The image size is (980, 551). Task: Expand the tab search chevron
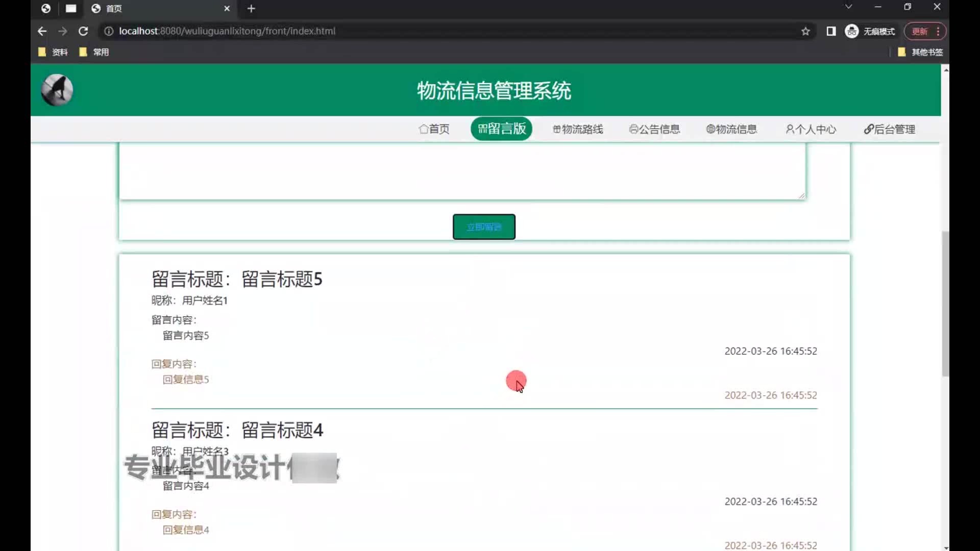point(848,7)
